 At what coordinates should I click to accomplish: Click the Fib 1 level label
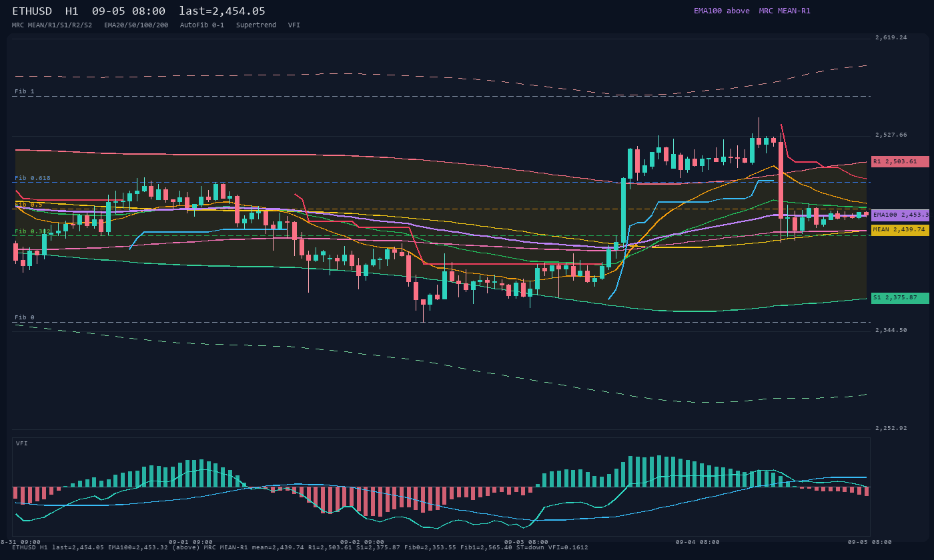click(25, 91)
